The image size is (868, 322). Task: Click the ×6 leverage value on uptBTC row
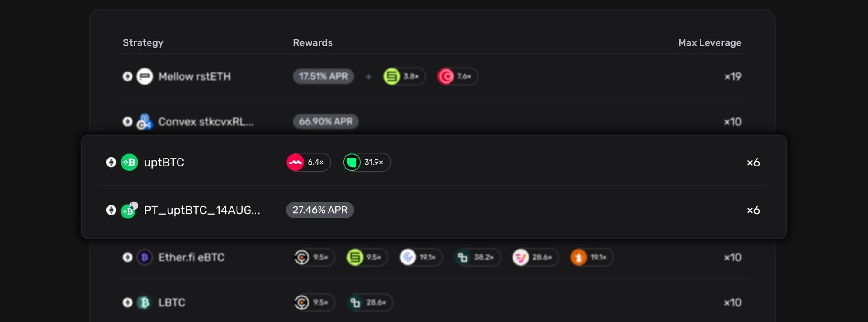pos(753,163)
